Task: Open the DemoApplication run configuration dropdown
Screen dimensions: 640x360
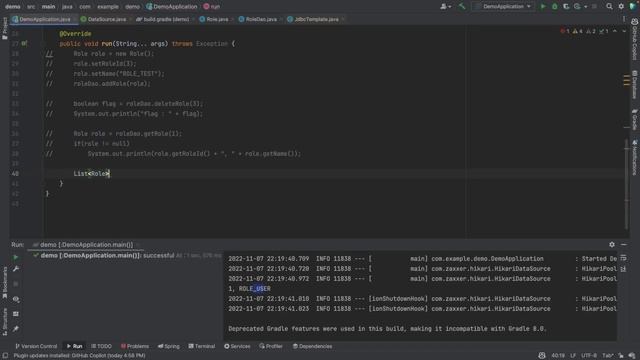Action: 503,7
